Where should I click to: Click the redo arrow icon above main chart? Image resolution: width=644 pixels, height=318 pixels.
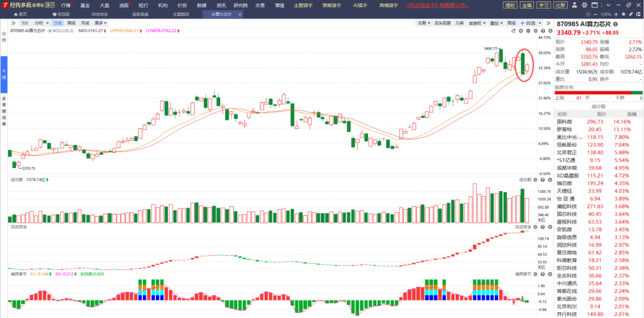[x=513, y=31]
